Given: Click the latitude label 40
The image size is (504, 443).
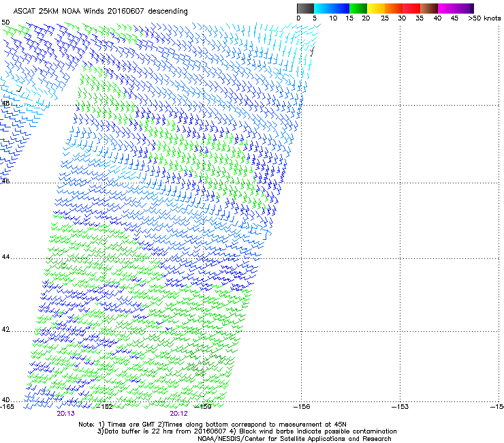Looking at the screenshot, I should [x=5, y=400].
